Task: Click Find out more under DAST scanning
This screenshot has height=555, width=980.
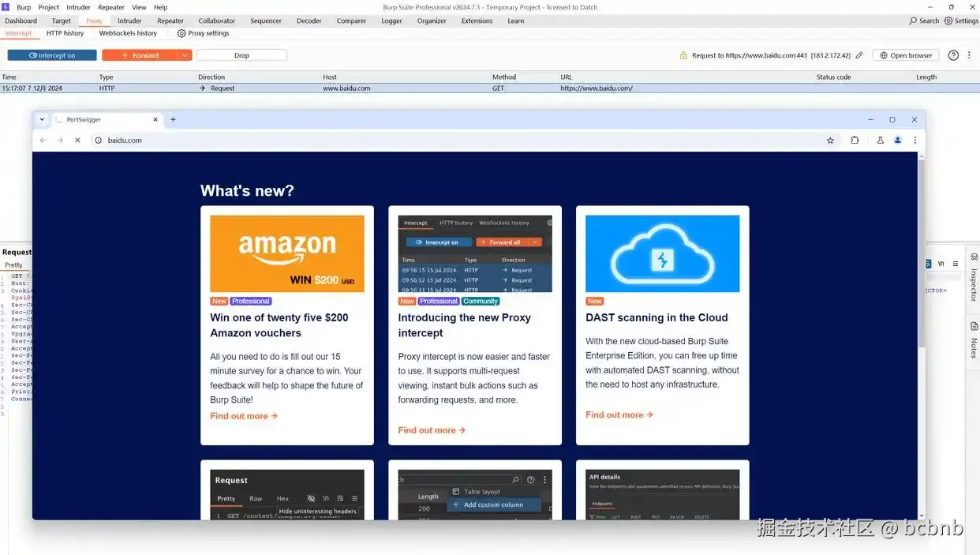Action: tap(619, 414)
